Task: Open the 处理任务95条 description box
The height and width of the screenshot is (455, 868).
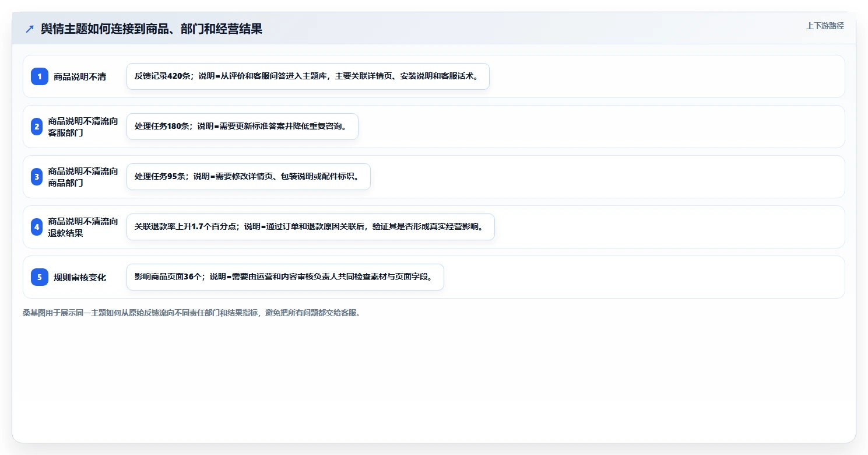Action: (248, 177)
